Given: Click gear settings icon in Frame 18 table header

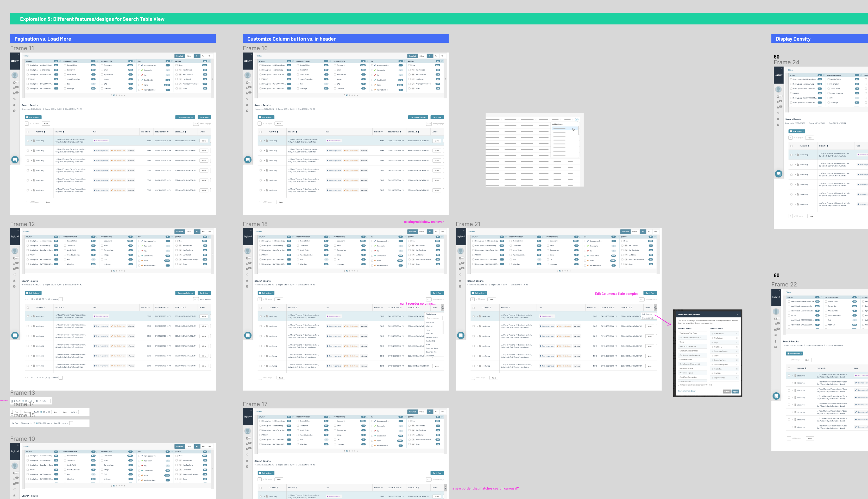Looking at the screenshot, I should [442, 308].
